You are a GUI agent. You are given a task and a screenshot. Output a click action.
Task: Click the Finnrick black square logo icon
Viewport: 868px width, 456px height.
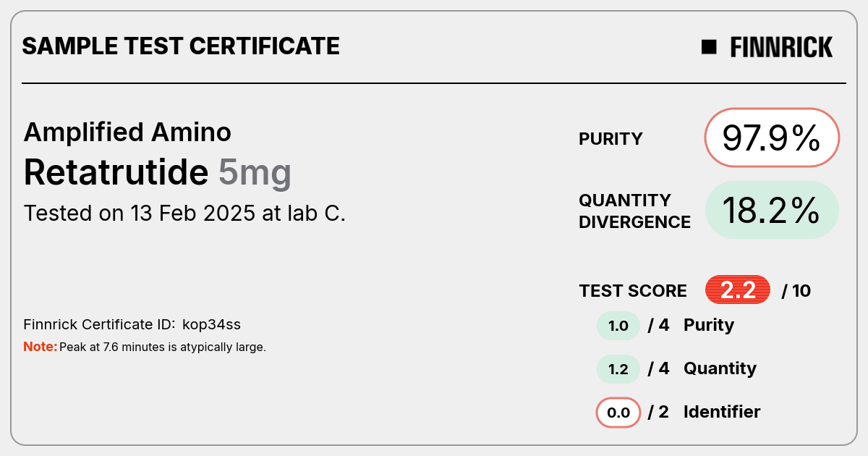pos(709,47)
